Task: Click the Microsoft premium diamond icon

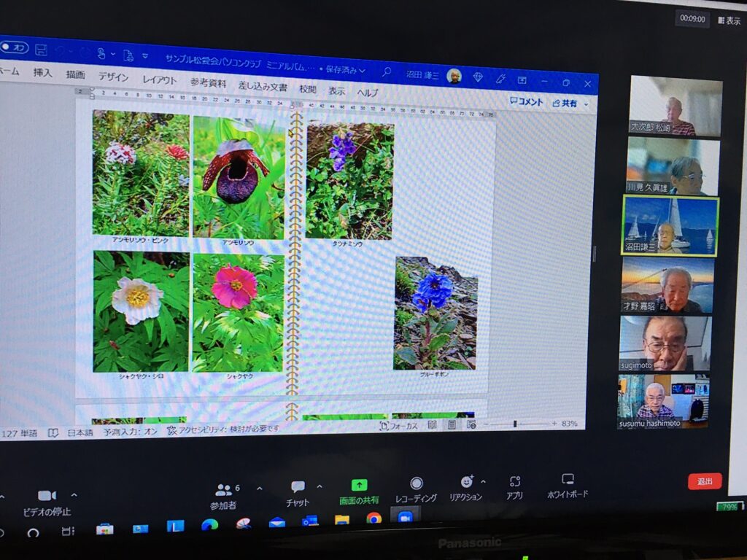Action: click(x=478, y=77)
